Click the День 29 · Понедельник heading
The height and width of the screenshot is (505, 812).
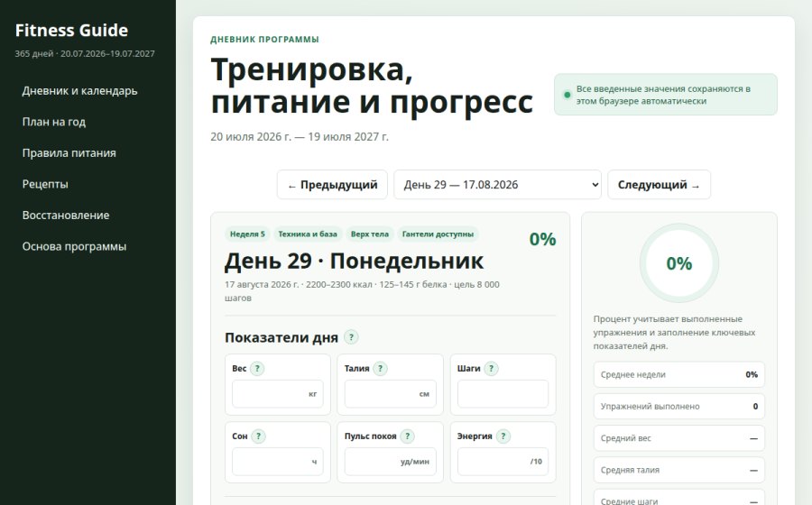point(354,262)
